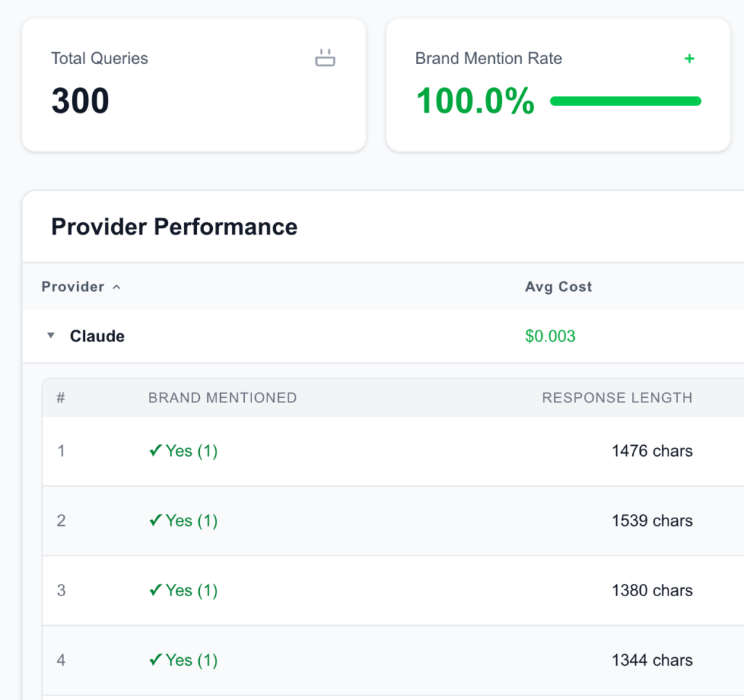Click the RESPONSE LENGTH column header
Screen dimensions: 744x700
[617, 397]
